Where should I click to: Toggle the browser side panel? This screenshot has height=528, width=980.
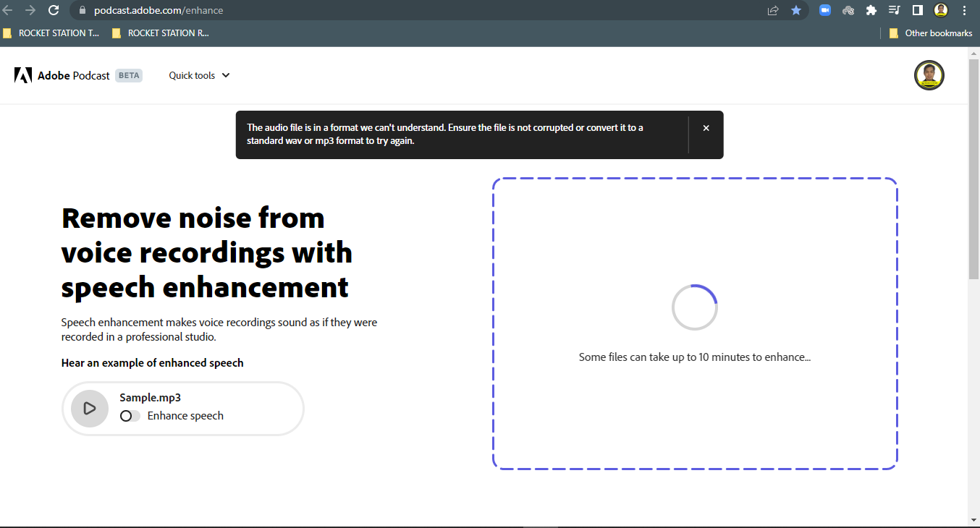[917, 10]
